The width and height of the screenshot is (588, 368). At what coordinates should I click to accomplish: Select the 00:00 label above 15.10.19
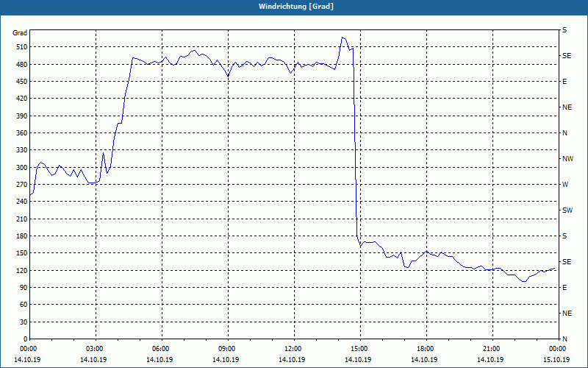point(559,349)
